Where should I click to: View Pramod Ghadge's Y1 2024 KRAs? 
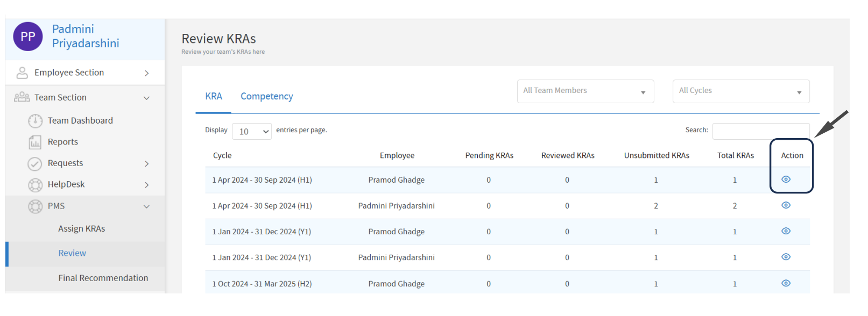click(786, 231)
